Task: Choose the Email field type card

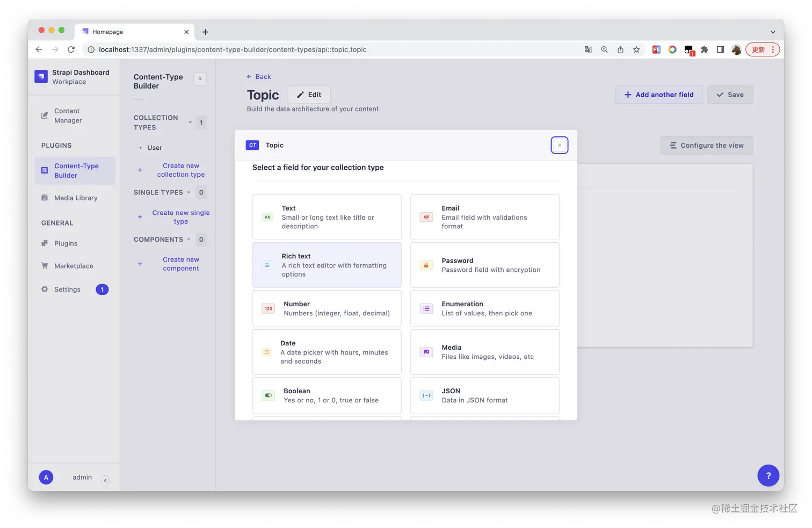Action: pos(484,217)
